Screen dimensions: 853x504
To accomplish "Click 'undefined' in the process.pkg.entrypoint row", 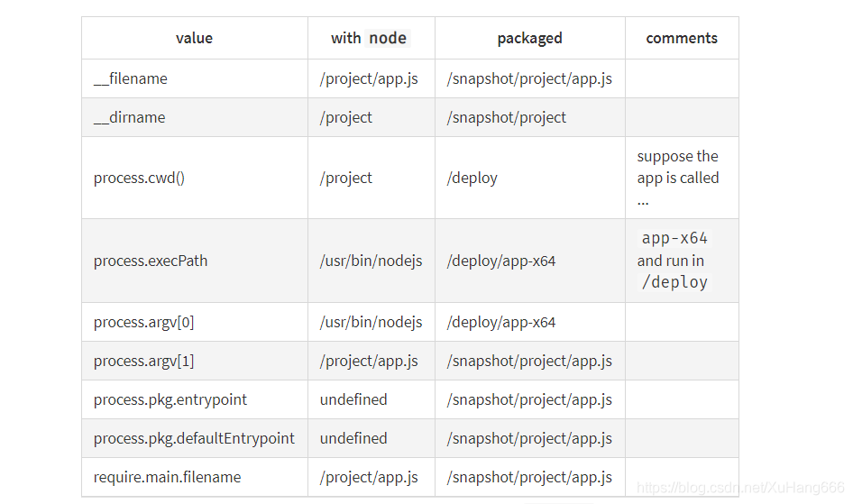I will (353, 399).
